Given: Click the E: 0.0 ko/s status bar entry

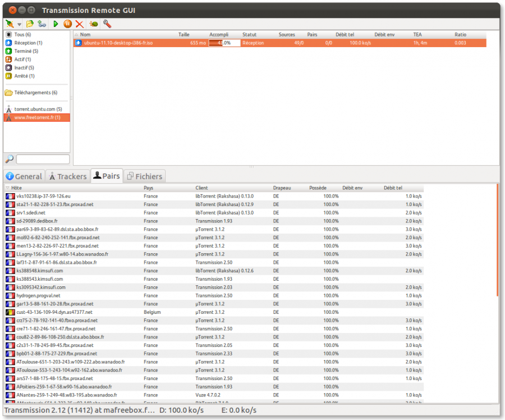Looking at the screenshot, I should click(238, 410).
